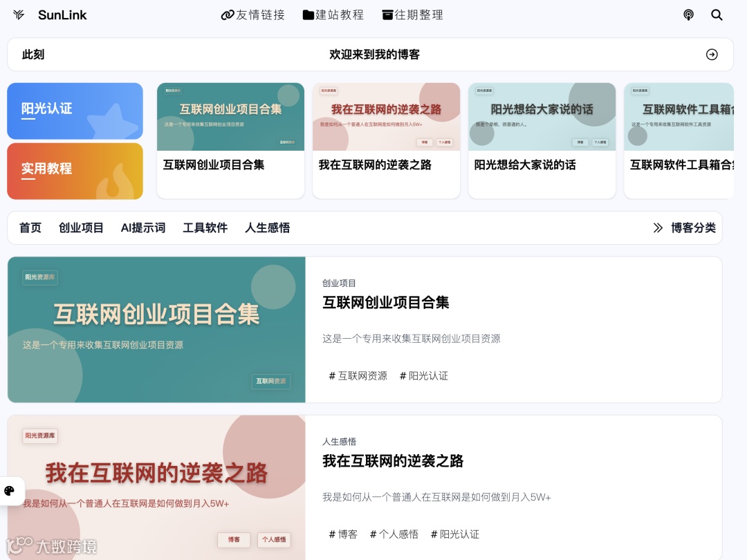The image size is (747, 560).
Task: Click the double chevron icon beside 博客分类
Action: coord(658,227)
